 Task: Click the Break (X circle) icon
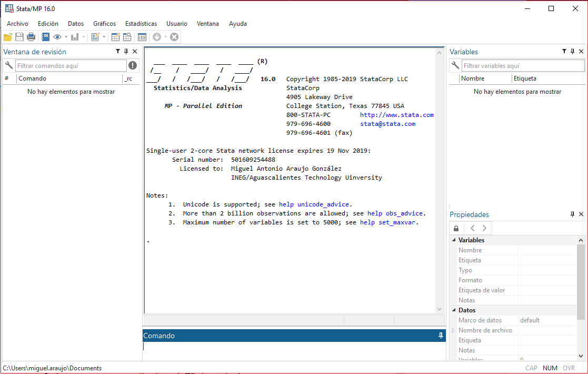pyautogui.click(x=174, y=37)
